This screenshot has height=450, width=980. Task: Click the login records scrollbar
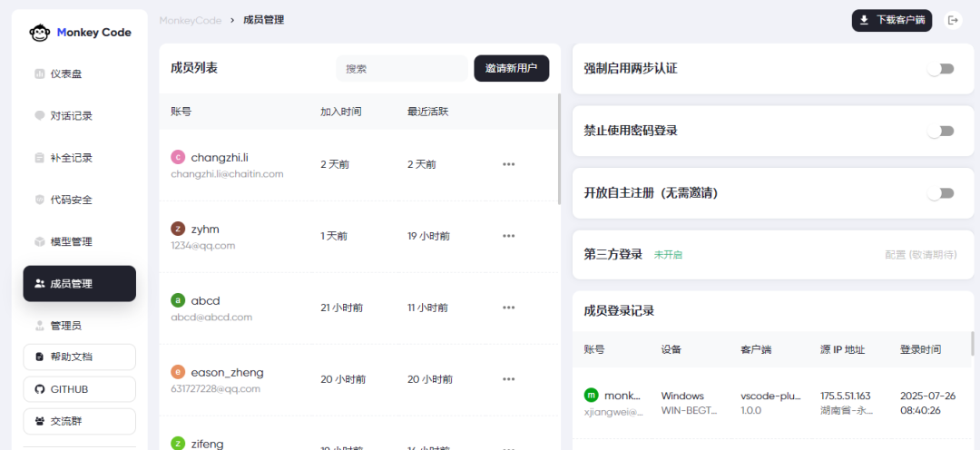tap(972, 344)
